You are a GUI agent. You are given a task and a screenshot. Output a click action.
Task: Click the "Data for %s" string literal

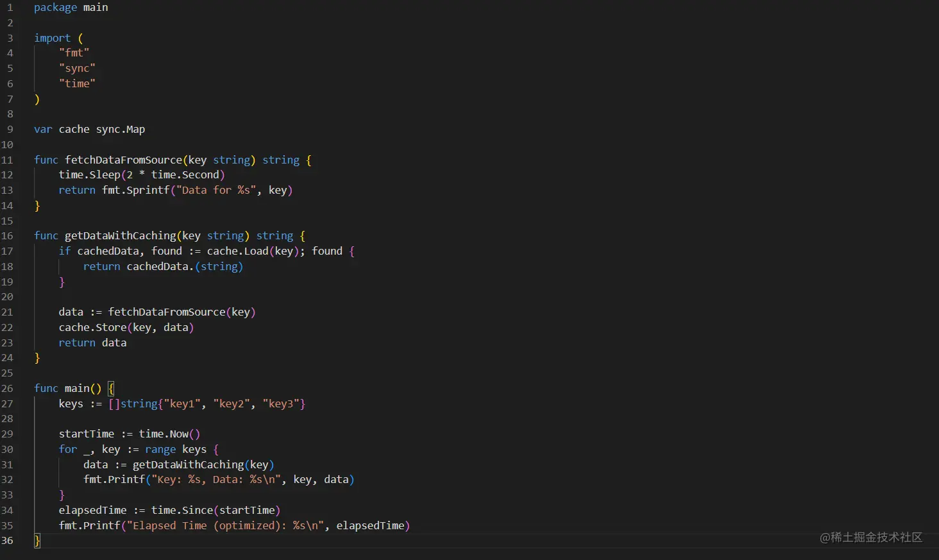(216, 191)
